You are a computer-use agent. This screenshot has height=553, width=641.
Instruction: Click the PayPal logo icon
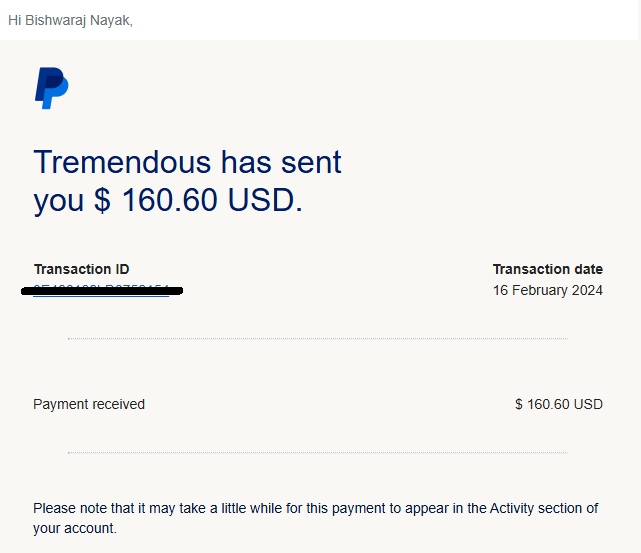pyautogui.click(x=52, y=88)
